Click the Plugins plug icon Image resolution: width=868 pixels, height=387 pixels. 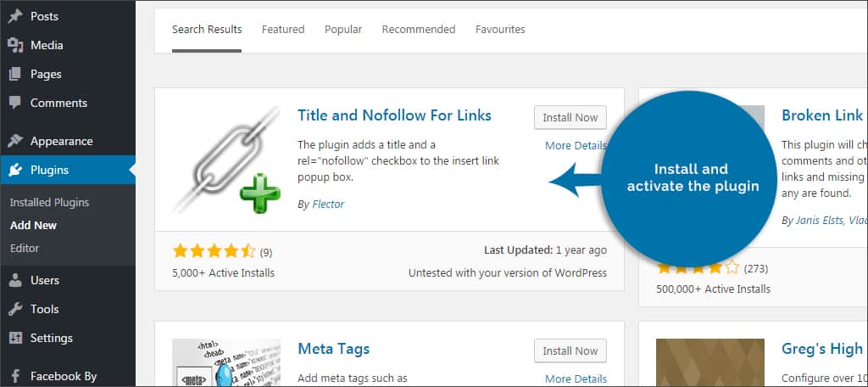15,170
